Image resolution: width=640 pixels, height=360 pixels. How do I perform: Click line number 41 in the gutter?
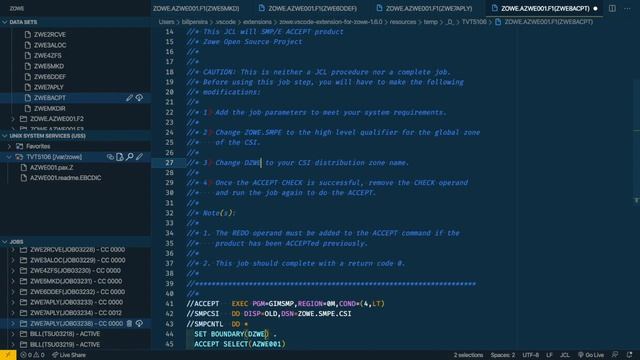tap(169, 304)
